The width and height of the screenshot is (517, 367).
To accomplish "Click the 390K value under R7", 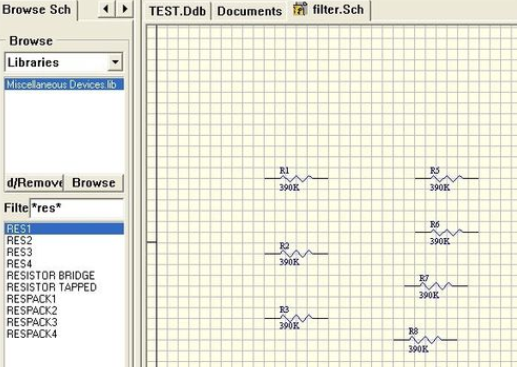I will tap(429, 295).
